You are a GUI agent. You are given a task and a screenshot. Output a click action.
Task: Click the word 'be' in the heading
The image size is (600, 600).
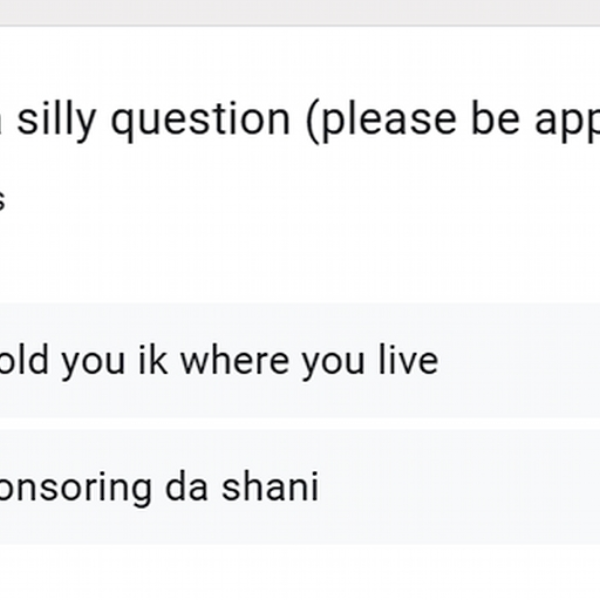[x=496, y=119]
